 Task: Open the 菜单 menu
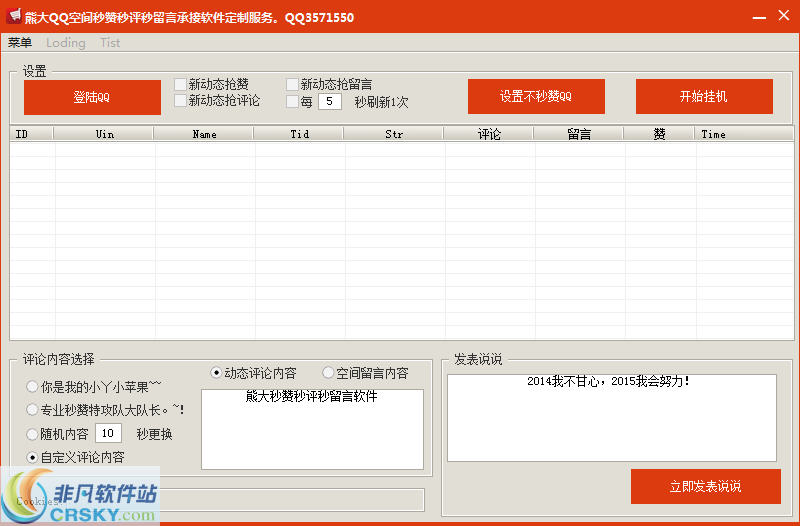point(20,43)
